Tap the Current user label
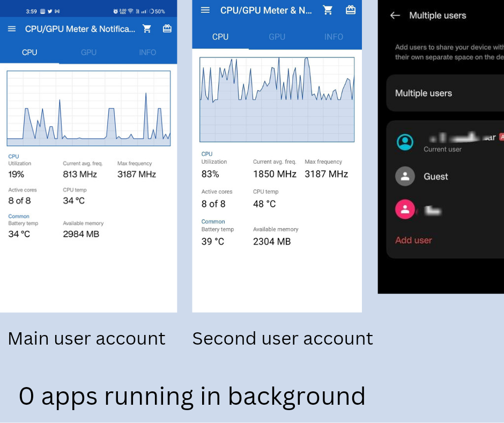This screenshot has height=423, width=504. click(442, 149)
